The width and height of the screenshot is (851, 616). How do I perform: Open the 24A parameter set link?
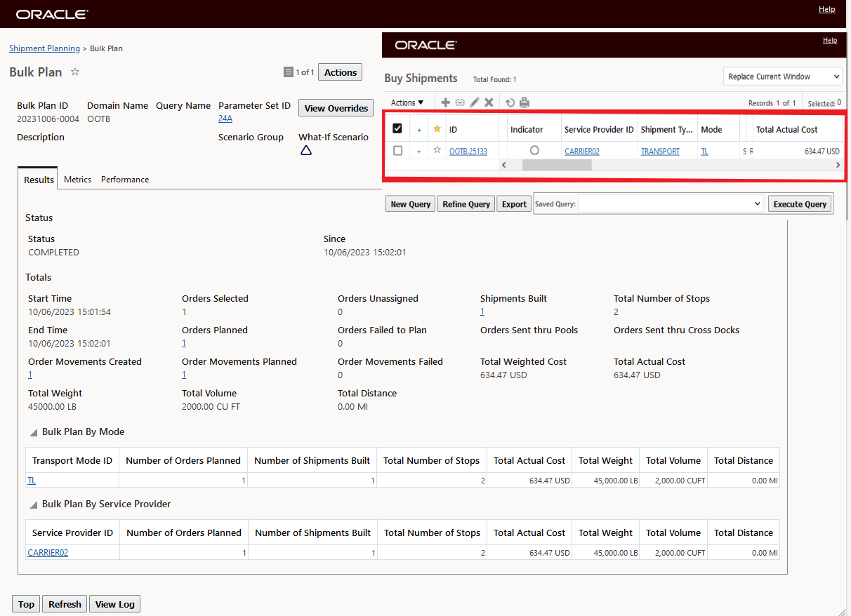click(225, 119)
